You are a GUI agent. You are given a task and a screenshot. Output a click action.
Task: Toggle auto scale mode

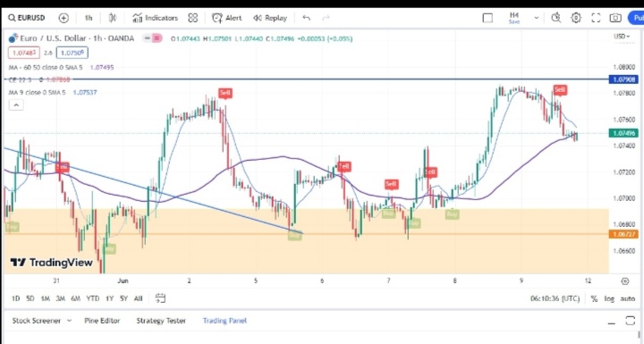[628, 298]
